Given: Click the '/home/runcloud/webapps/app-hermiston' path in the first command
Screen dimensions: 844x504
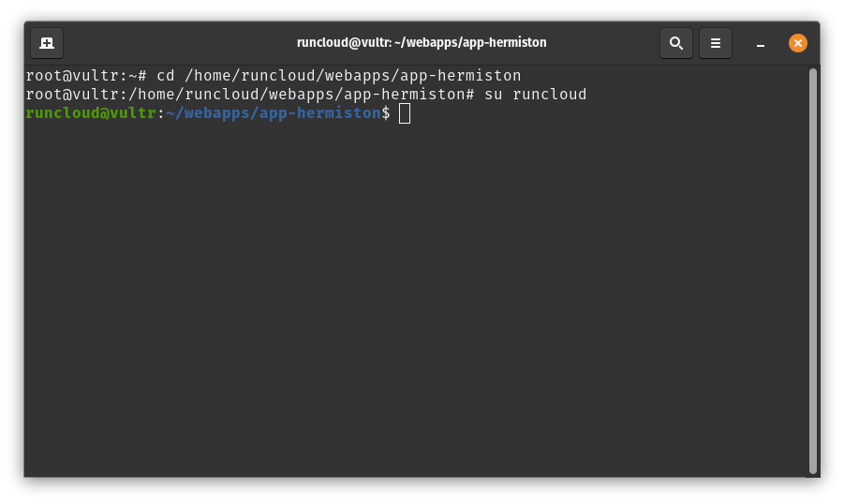Looking at the screenshot, I should [352, 75].
